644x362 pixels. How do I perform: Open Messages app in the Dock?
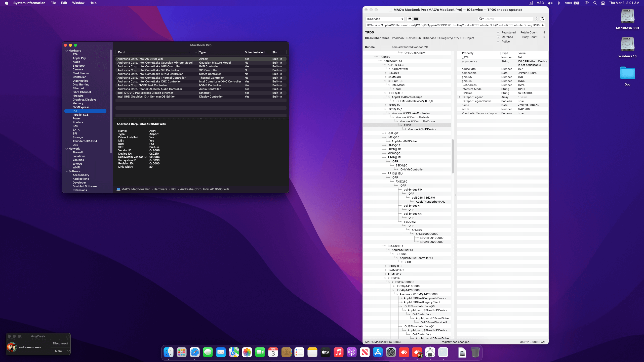[208, 352]
